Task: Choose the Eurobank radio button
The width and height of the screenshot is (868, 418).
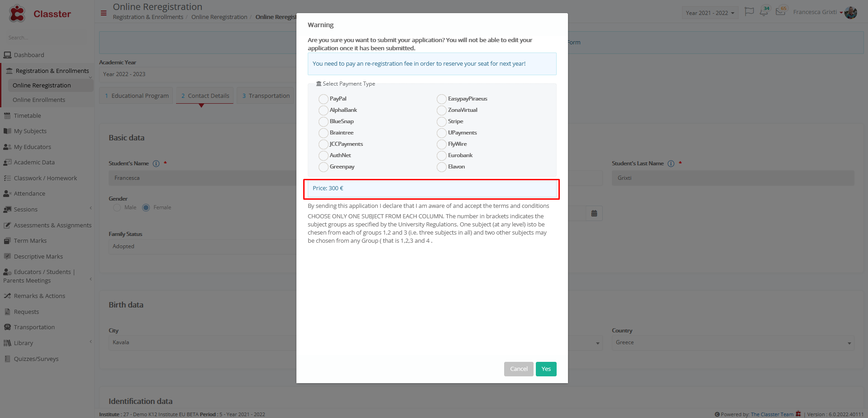Action: [442, 155]
